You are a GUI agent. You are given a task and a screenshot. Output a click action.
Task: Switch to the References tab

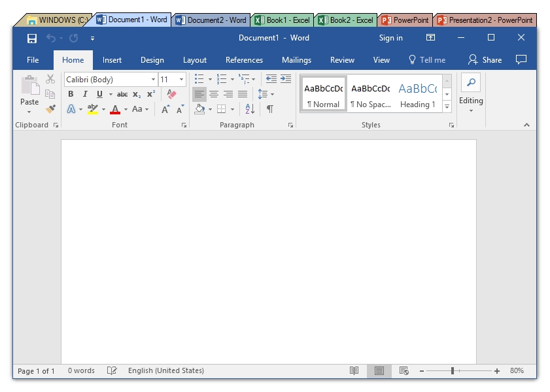click(244, 60)
